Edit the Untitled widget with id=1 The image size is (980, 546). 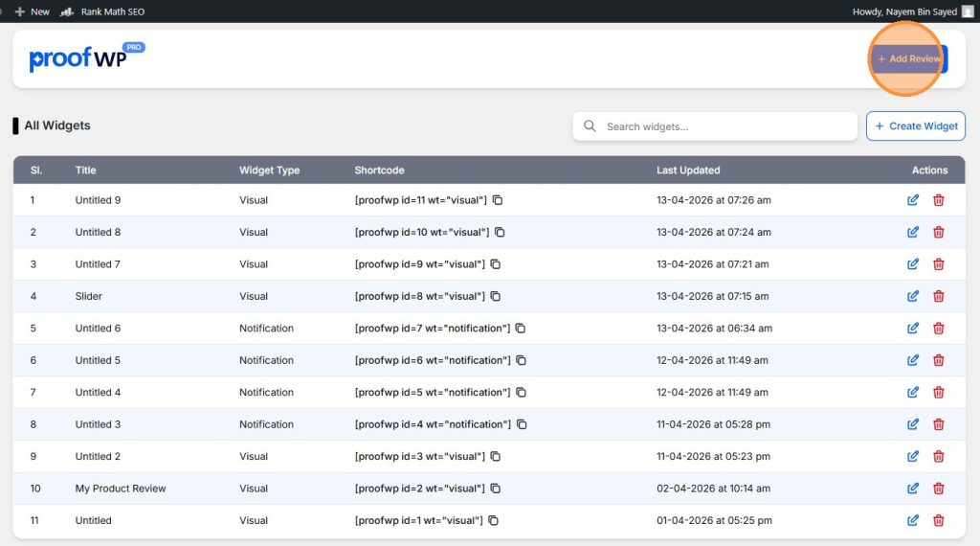pos(912,520)
